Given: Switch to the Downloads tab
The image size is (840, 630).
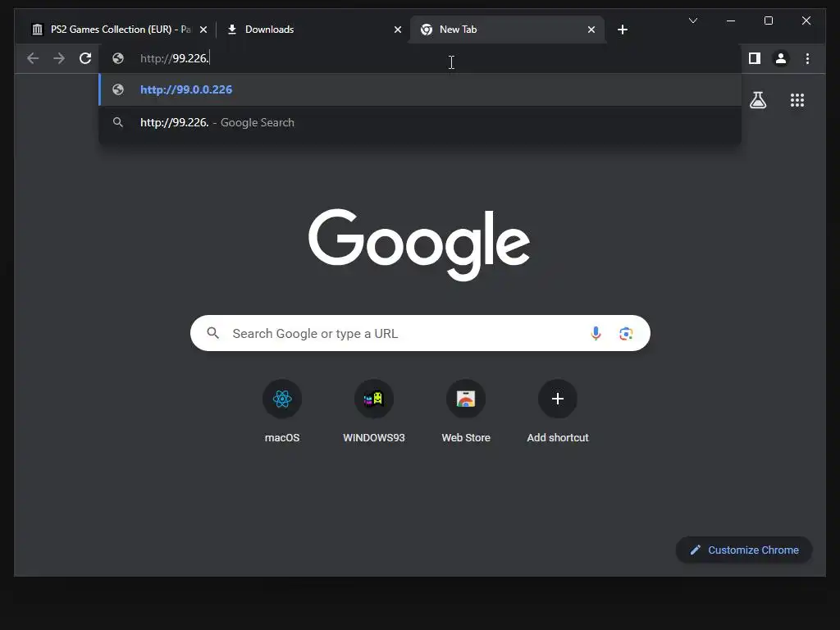Looking at the screenshot, I should pyautogui.click(x=314, y=30).
